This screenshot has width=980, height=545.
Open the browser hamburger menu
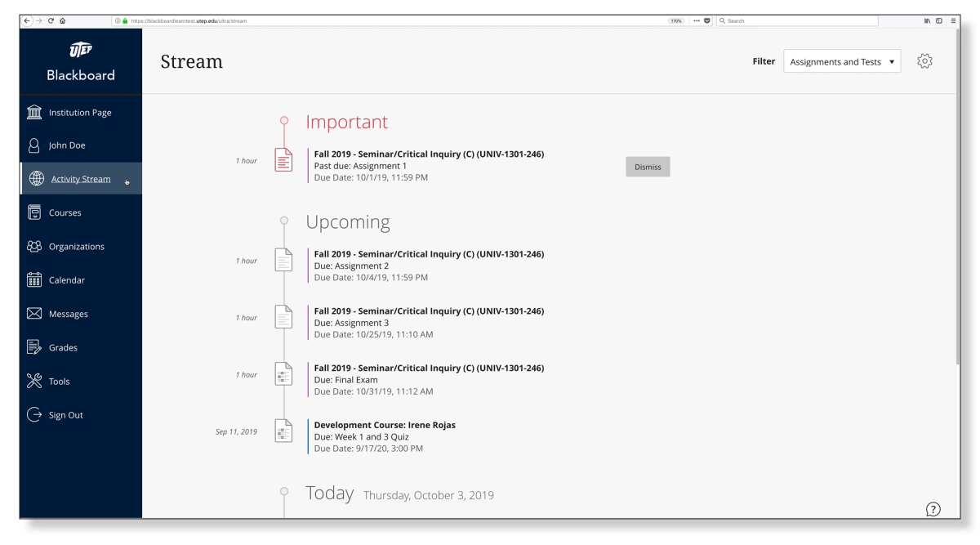pyautogui.click(x=953, y=20)
